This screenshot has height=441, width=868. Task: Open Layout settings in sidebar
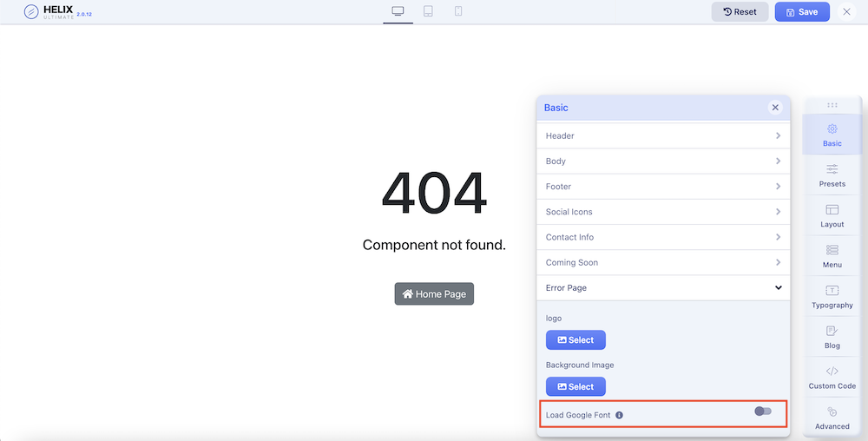[x=832, y=215]
